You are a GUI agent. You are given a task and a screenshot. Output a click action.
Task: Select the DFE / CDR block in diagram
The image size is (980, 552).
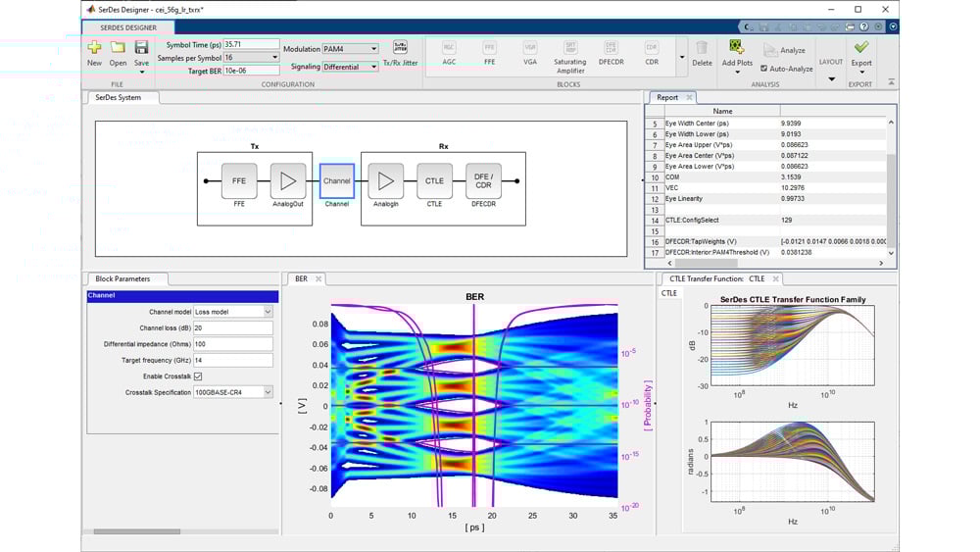pyautogui.click(x=483, y=180)
